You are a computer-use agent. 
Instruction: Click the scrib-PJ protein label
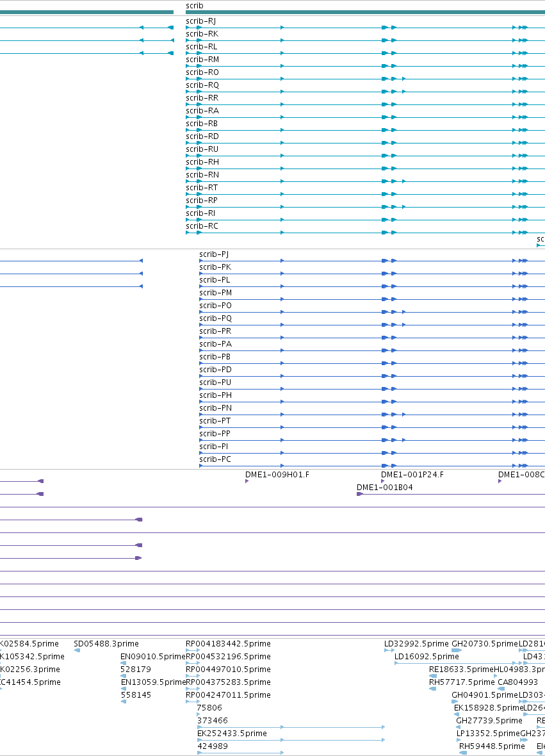click(x=214, y=254)
